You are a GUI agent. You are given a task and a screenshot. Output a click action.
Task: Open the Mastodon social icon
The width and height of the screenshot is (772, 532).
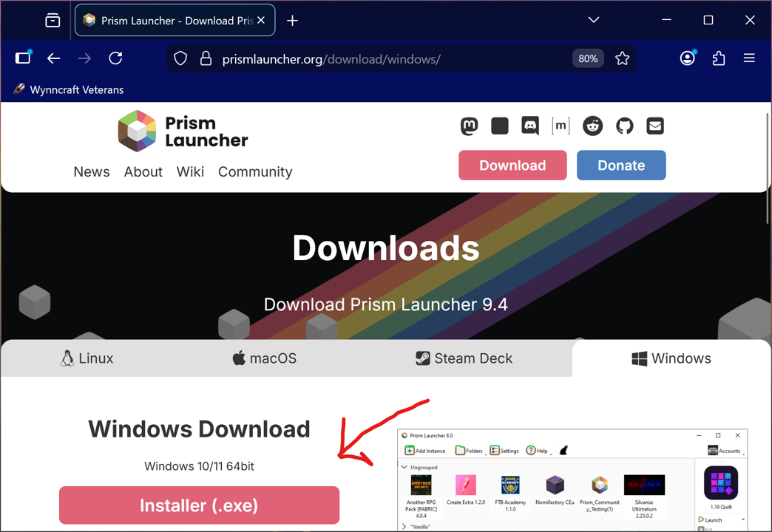(x=469, y=126)
